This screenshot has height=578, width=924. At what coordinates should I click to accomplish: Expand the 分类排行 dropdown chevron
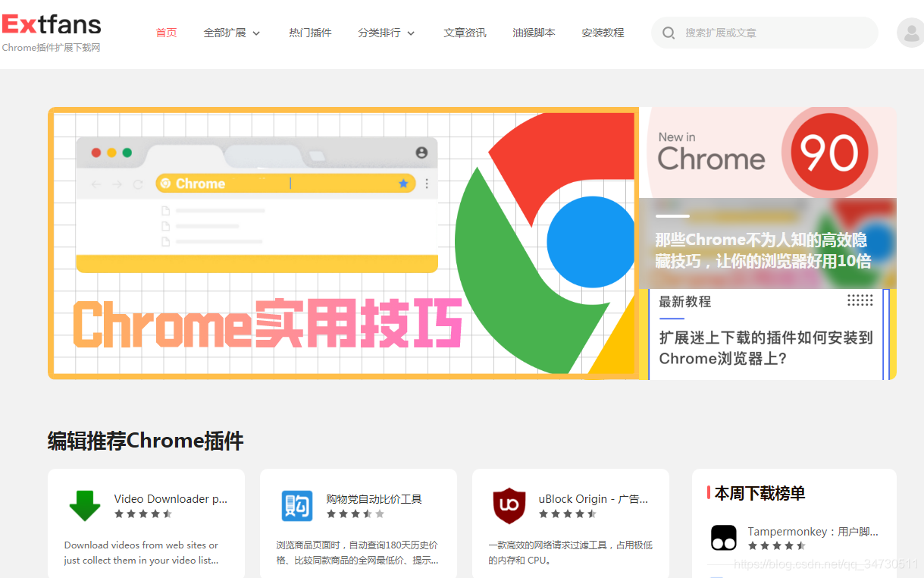(x=411, y=33)
